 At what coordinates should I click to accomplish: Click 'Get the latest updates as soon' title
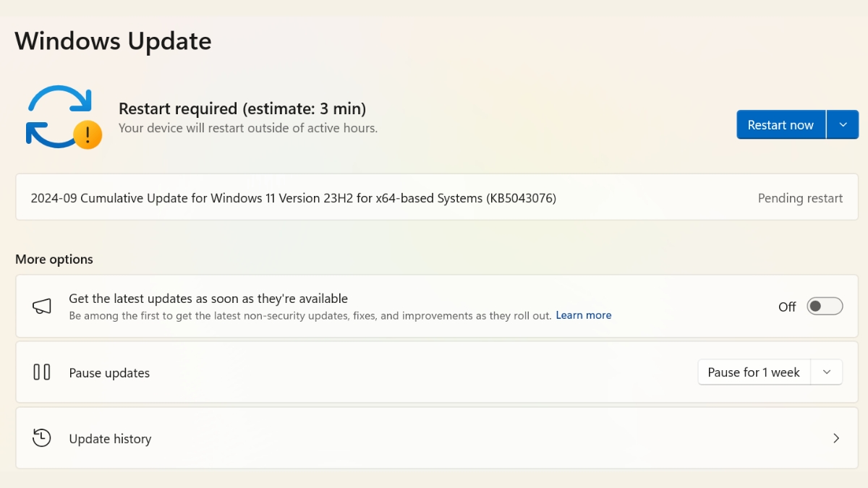(x=208, y=299)
